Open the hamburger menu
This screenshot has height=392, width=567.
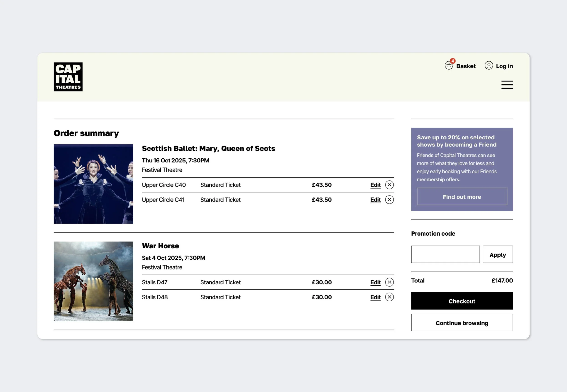tap(507, 85)
